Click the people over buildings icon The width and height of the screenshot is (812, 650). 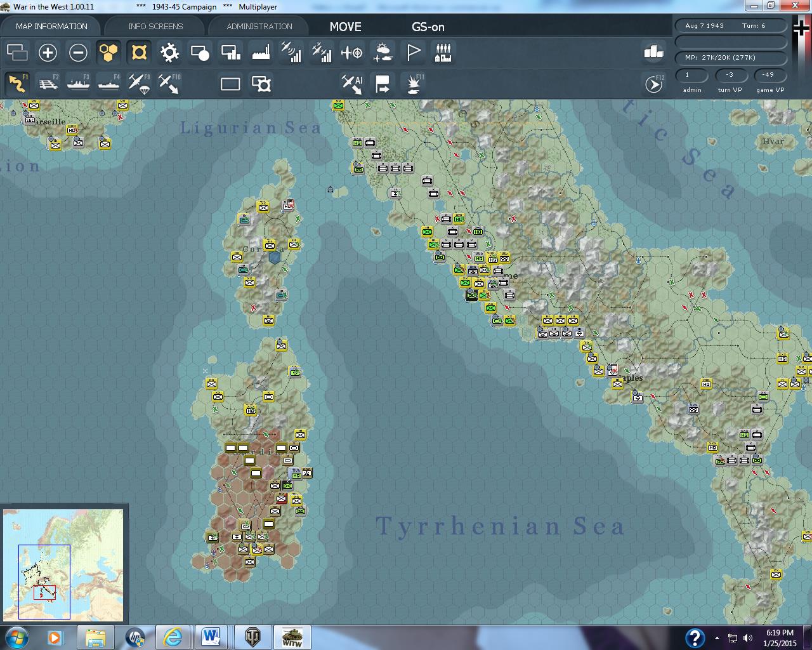443,52
